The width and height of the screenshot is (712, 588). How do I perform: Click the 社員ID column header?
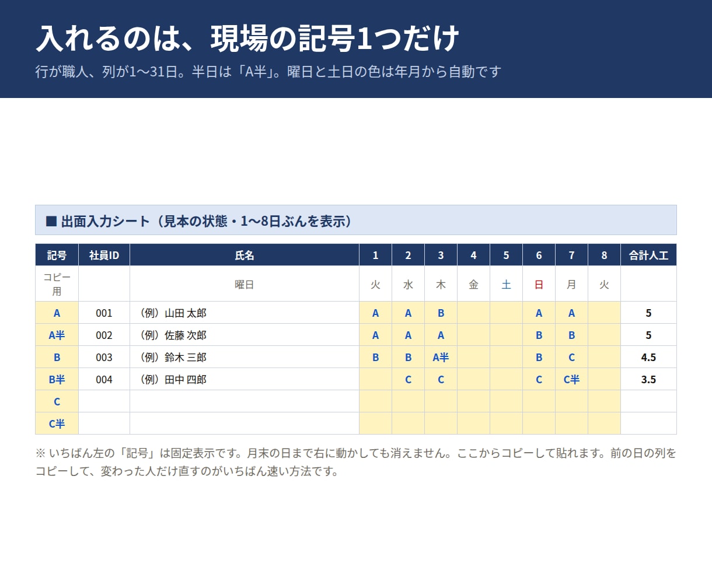pyautogui.click(x=104, y=255)
